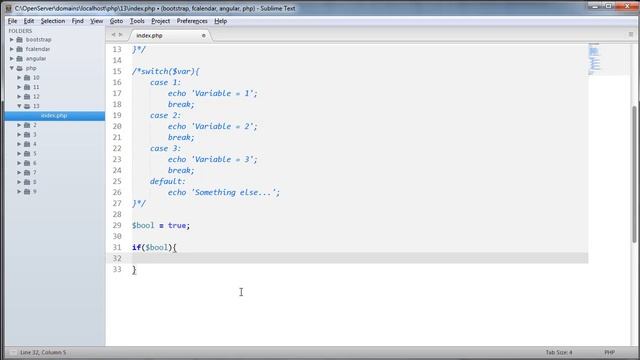This screenshot has height=360, width=640.
Task: Expand folder 9 arrow
Action: (x=19, y=192)
